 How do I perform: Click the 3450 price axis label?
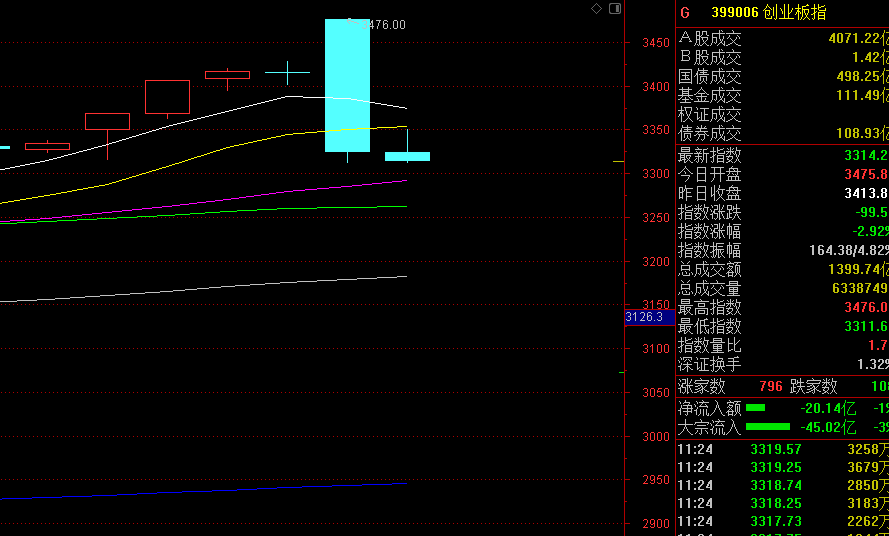pos(655,43)
